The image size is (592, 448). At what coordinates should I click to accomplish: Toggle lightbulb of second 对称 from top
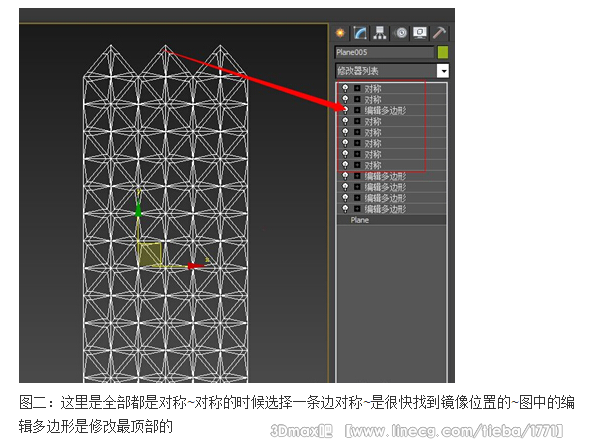tap(345, 99)
